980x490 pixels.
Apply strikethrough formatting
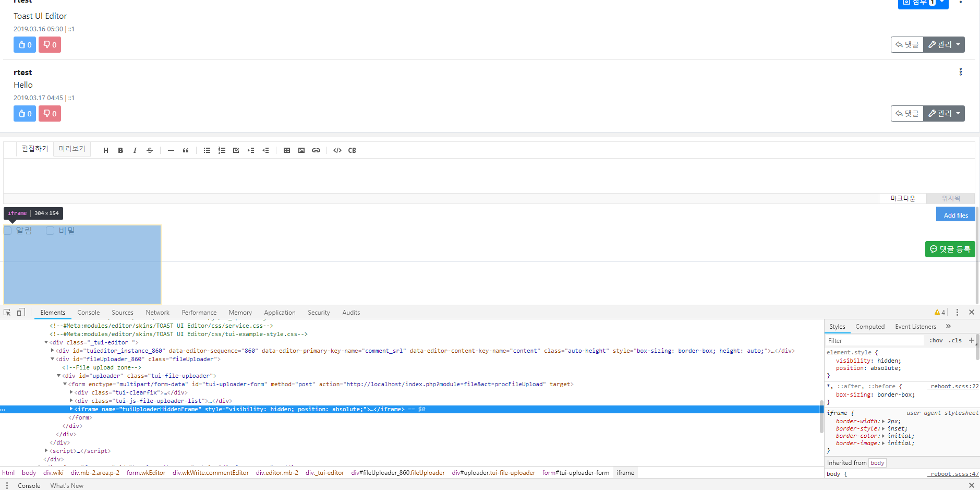[x=150, y=150]
